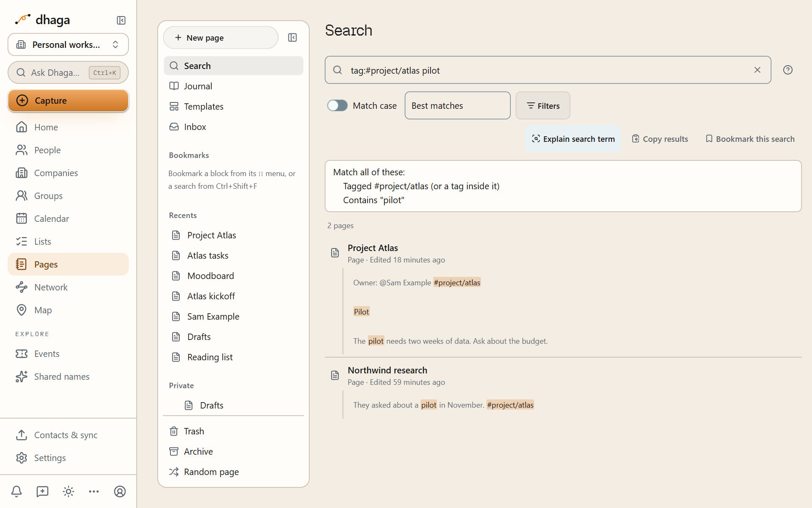Open People section
Screen dimensions: 812x508
click(68, 150)
